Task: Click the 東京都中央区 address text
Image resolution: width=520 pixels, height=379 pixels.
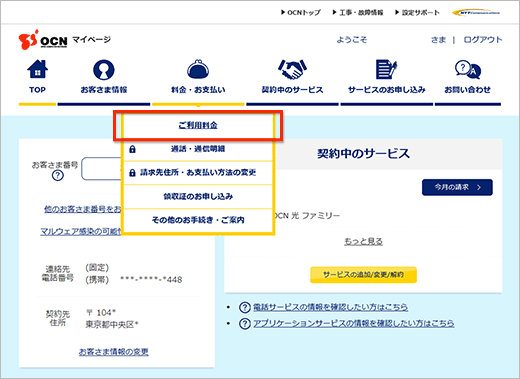Action: pos(112,324)
